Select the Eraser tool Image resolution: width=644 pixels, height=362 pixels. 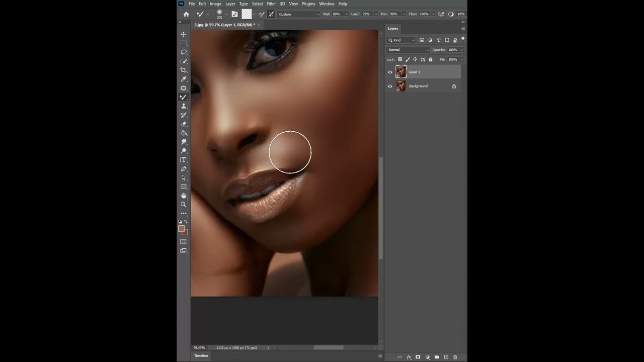(184, 124)
